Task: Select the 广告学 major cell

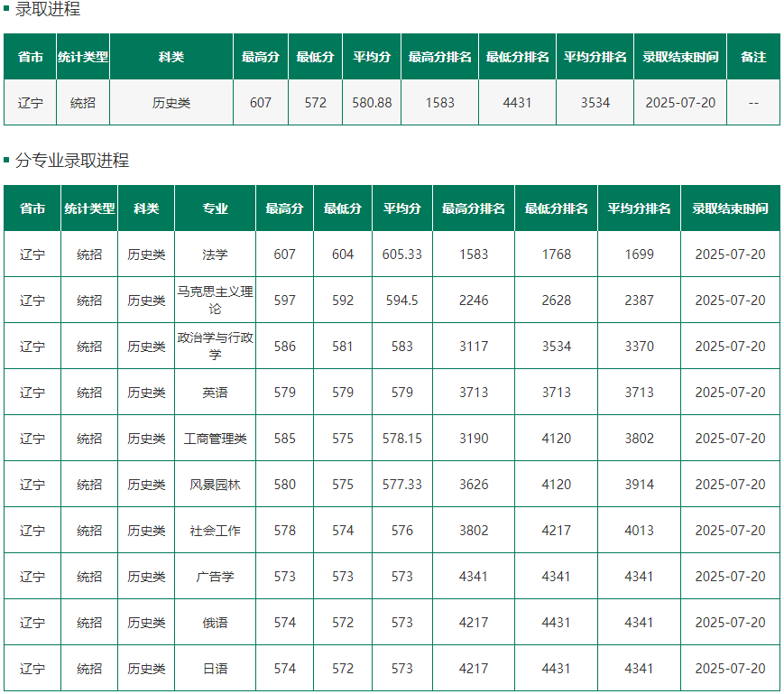Action: click(215, 577)
